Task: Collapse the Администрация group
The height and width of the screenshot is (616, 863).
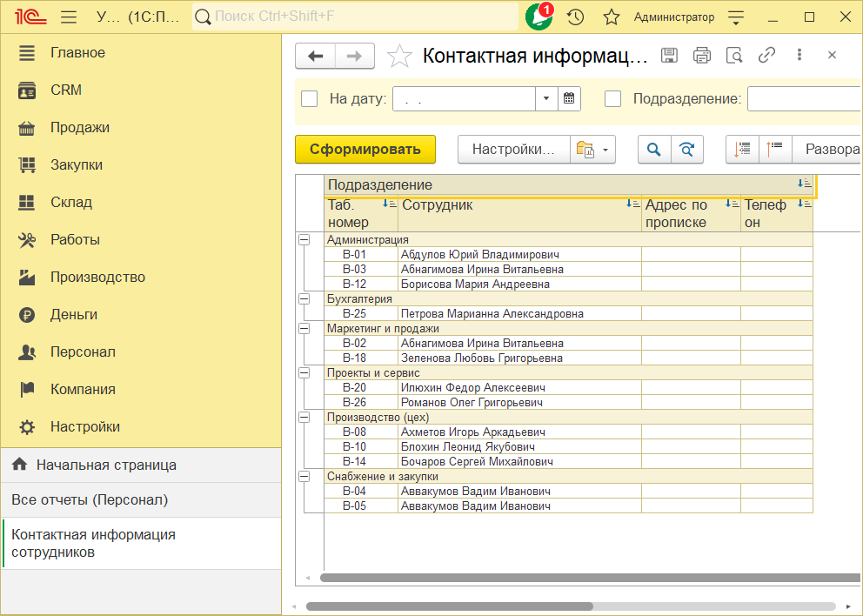Action: click(304, 239)
